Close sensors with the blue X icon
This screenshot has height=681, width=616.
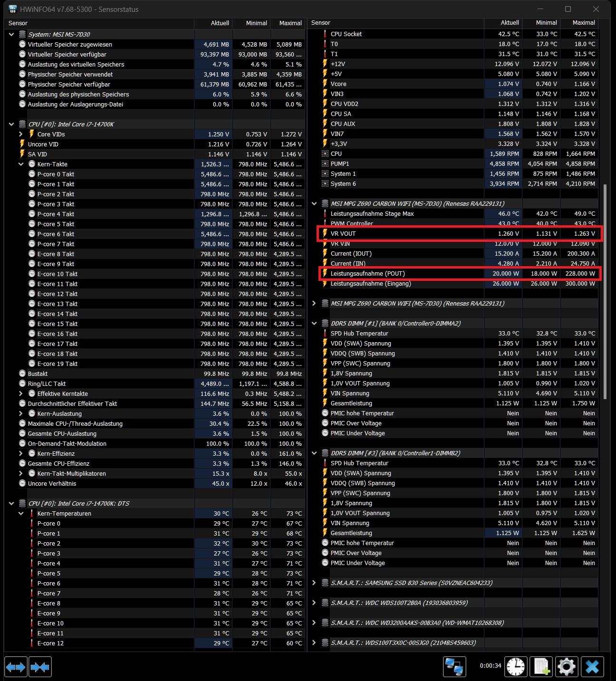[x=592, y=667]
